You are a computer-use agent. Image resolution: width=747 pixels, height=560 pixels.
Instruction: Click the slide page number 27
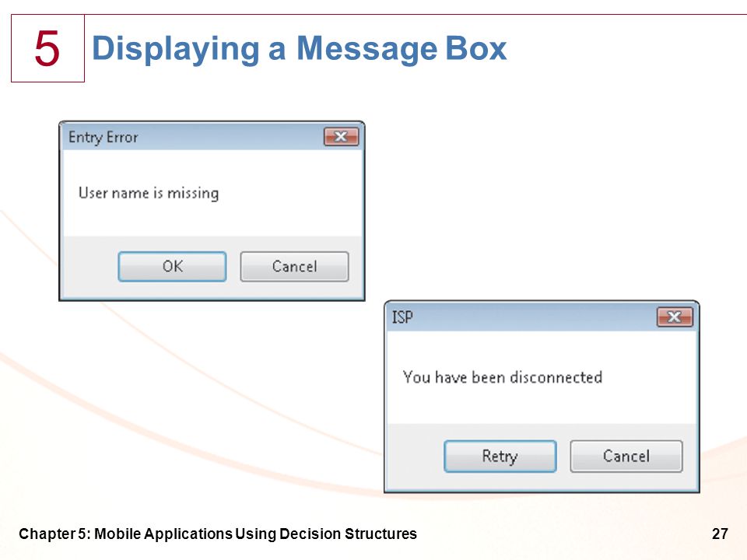720,534
